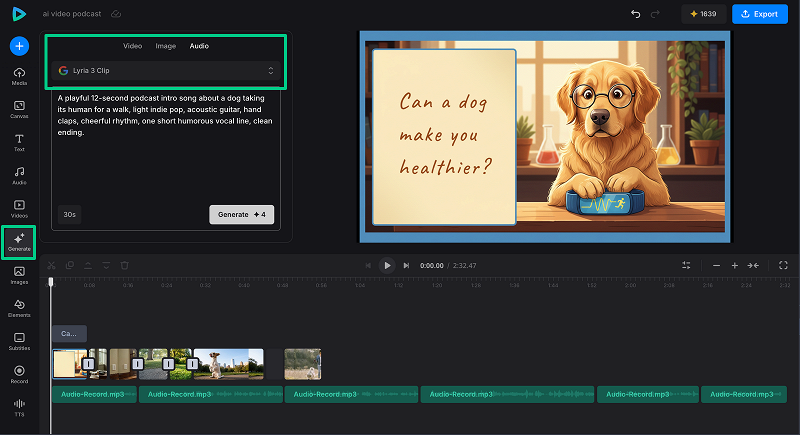Click the first transition marker between clips

point(88,364)
